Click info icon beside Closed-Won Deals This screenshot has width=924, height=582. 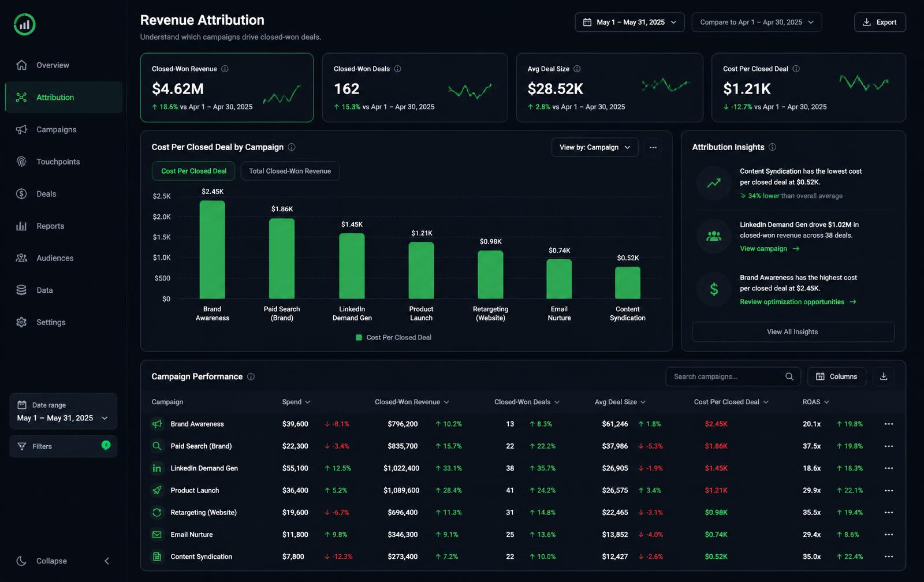pyautogui.click(x=397, y=69)
